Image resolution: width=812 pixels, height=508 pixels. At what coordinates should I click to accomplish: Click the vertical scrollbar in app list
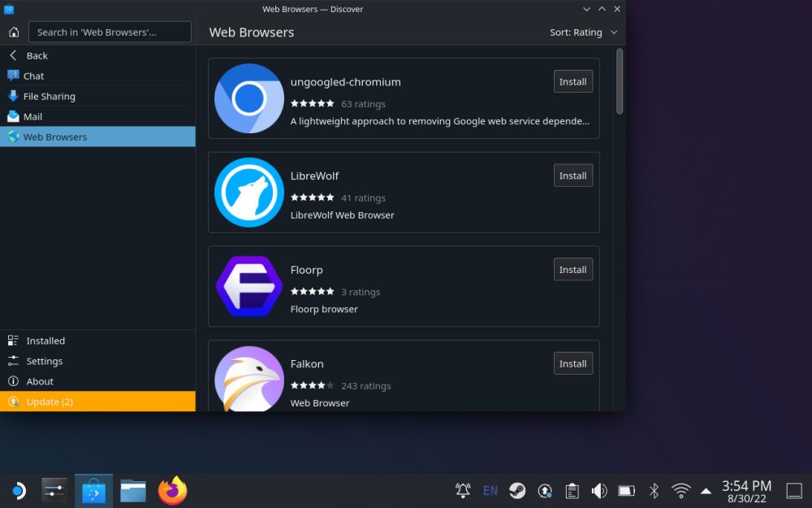point(620,81)
